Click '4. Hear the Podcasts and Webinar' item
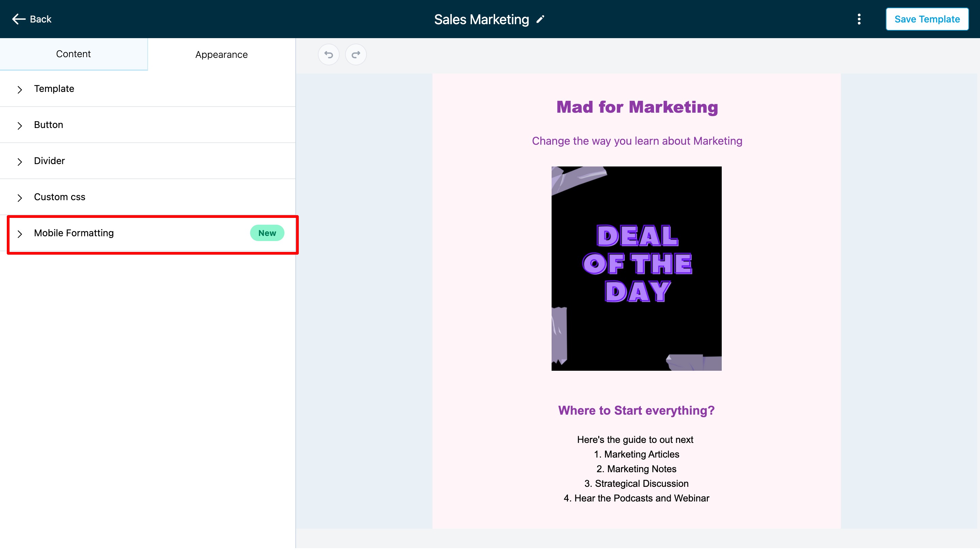This screenshot has height=559, width=980. [x=637, y=498]
